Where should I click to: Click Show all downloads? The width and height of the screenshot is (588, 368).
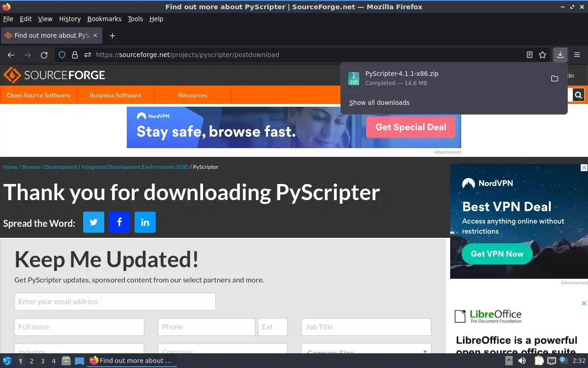(x=379, y=103)
